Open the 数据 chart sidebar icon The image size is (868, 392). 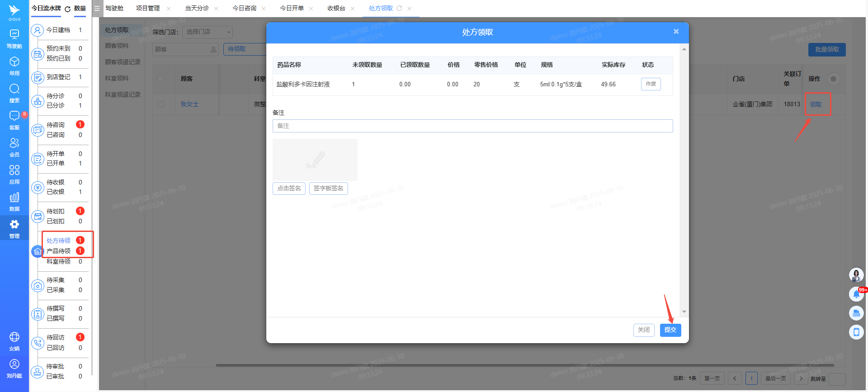(14, 201)
